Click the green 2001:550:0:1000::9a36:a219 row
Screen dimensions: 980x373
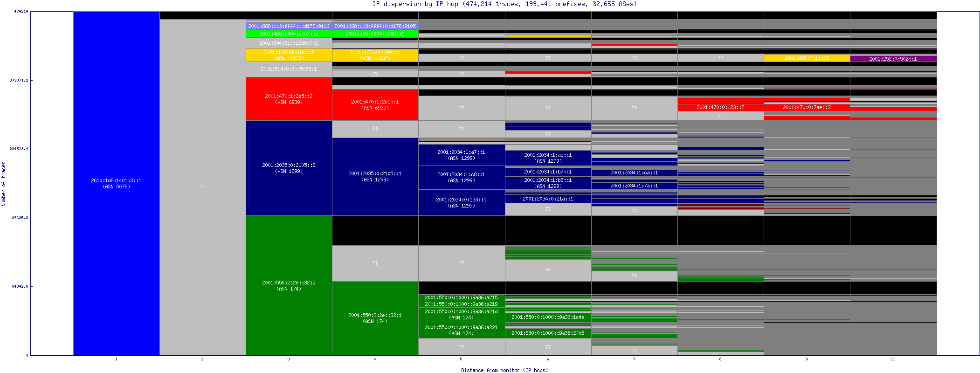pyautogui.click(x=462, y=304)
